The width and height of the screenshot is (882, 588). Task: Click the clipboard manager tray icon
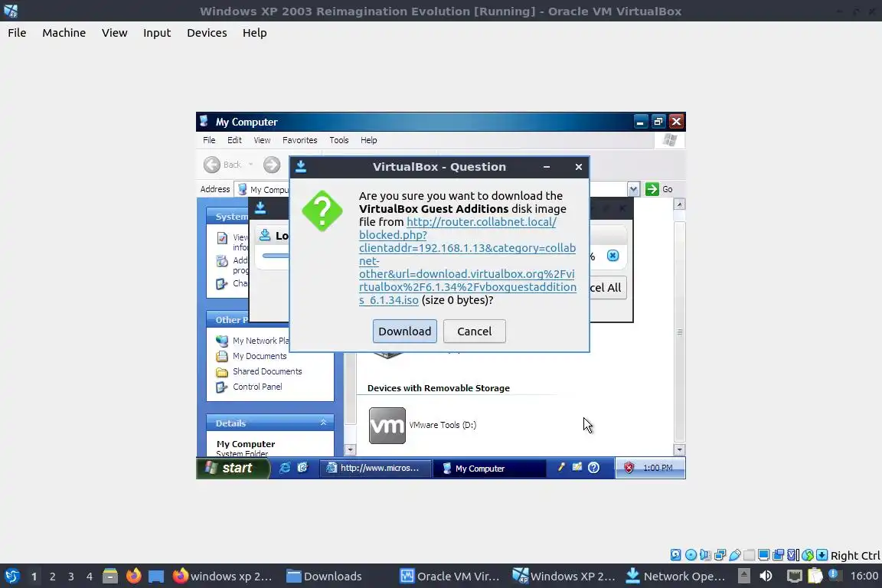[815, 576]
